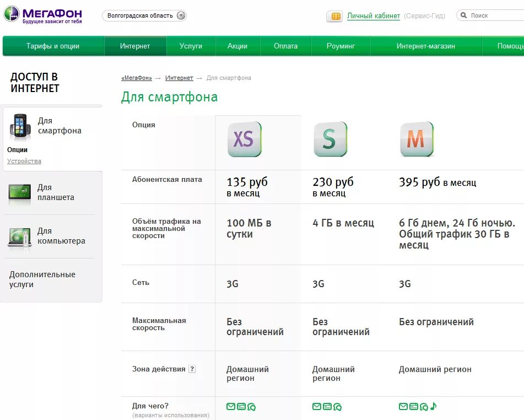Click the search magnifier icon
The image size is (524, 420).
(x=463, y=15)
